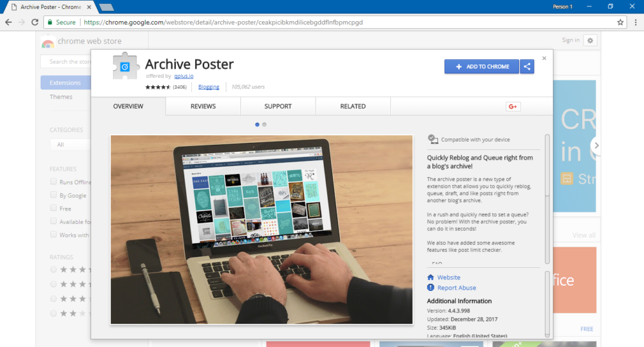Click the Archive Poster puzzle piece icon
The image size is (644, 347).
click(125, 66)
